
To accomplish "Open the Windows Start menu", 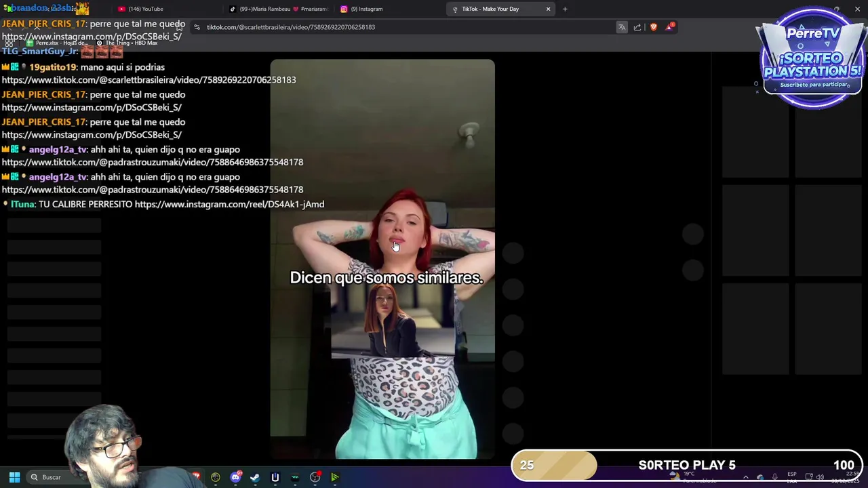I will pyautogui.click(x=14, y=477).
